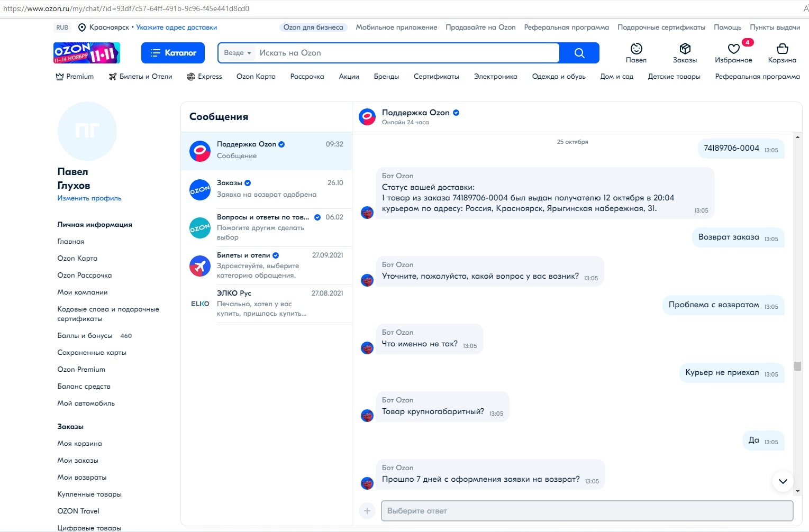Open Продавайте на Ozon link
The image size is (809, 532).
[x=480, y=27]
